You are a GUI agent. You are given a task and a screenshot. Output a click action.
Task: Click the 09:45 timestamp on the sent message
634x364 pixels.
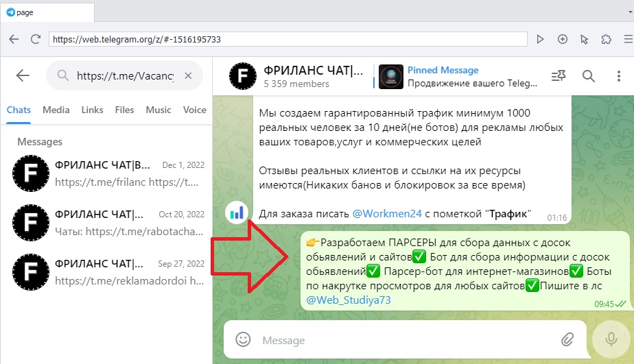pyautogui.click(x=604, y=304)
